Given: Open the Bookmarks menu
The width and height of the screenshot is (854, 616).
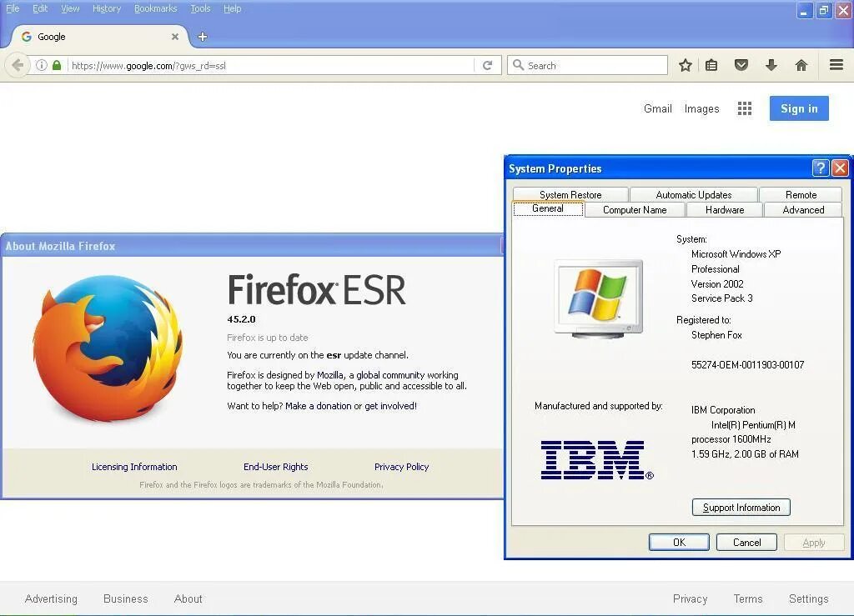Looking at the screenshot, I should [156, 8].
